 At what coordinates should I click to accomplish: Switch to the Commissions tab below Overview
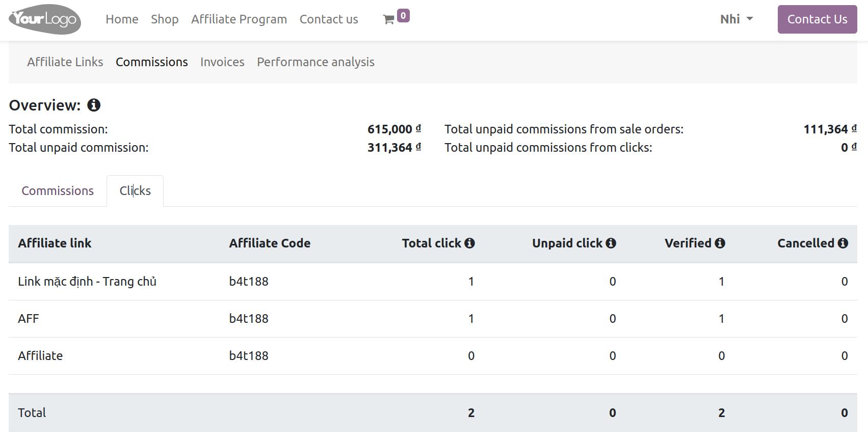click(58, 191)
